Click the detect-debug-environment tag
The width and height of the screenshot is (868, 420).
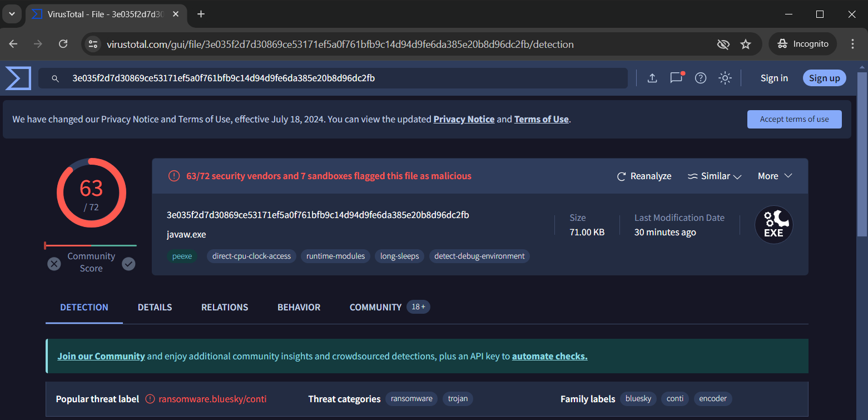point(479,256)
